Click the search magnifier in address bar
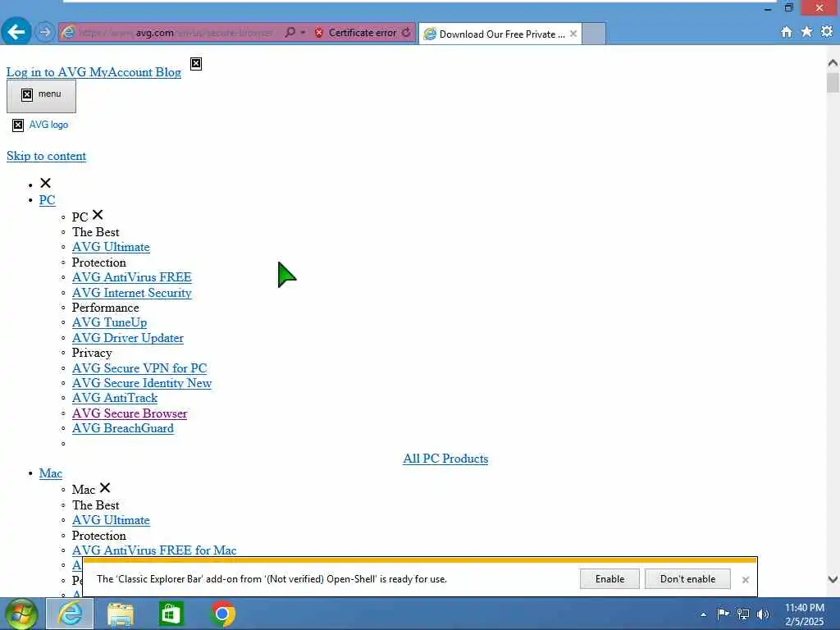This screenshot has width=840, height=630. [290, 33]
